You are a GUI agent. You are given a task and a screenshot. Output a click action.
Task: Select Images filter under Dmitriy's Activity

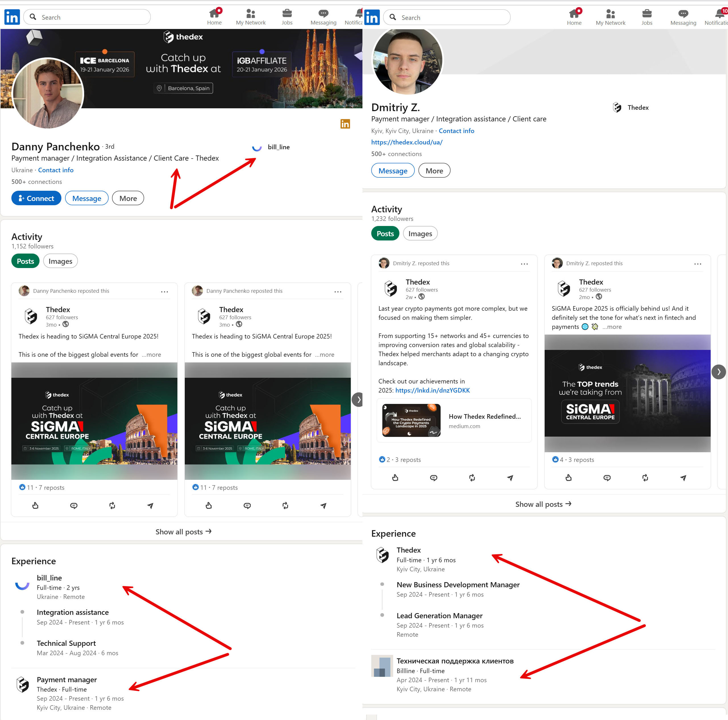tap(420, 234)
